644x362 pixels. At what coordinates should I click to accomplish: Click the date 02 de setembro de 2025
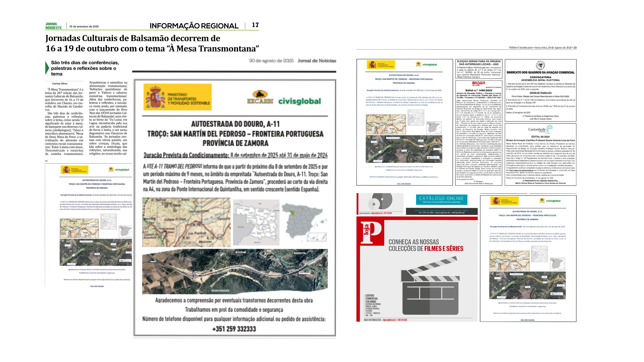click(84, 26)
